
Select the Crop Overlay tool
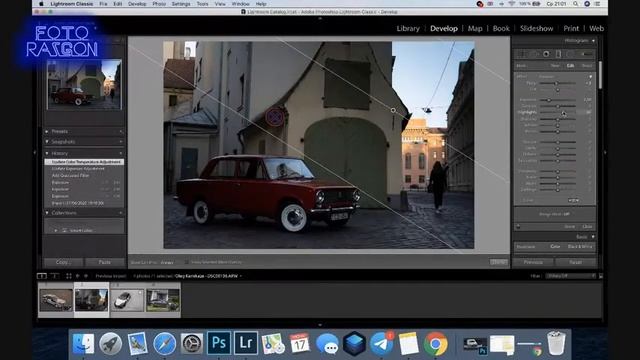[x=522, y=54]
